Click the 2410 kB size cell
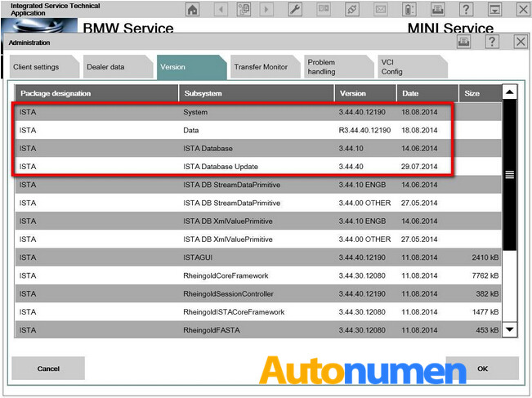The width and height of the screenshot is (532, 398). 485,257
